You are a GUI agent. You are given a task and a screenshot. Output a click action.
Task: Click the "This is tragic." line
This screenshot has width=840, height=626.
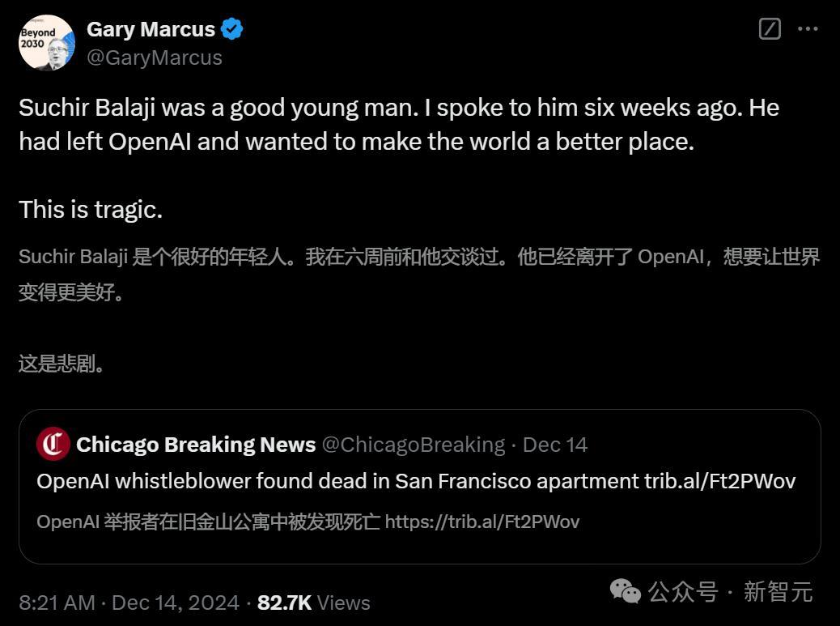point(91,210)
